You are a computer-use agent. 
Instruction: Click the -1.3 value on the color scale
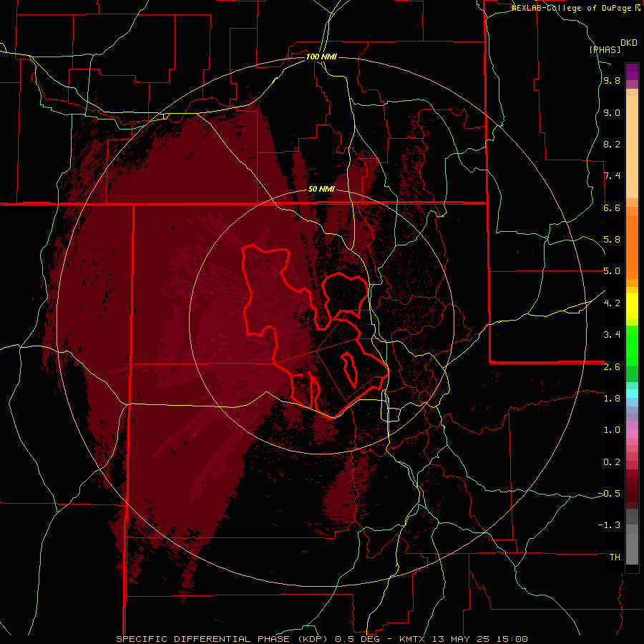pos(609,525)
